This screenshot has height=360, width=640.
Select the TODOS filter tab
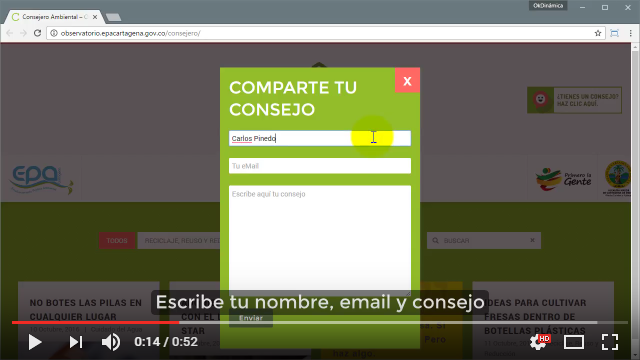pyautogui.click(x=117, y=241)
